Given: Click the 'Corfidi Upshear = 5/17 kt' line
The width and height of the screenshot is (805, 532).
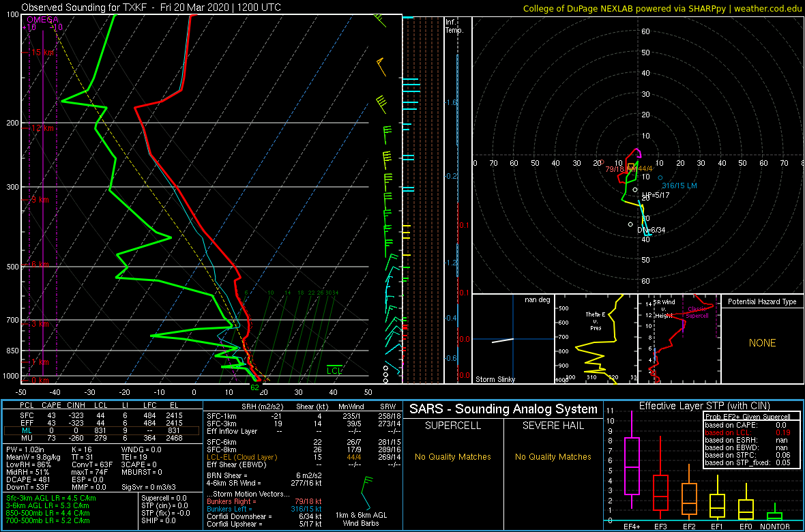Looking at the screenshot, I should pyautogui.click(x=264, y=524).
